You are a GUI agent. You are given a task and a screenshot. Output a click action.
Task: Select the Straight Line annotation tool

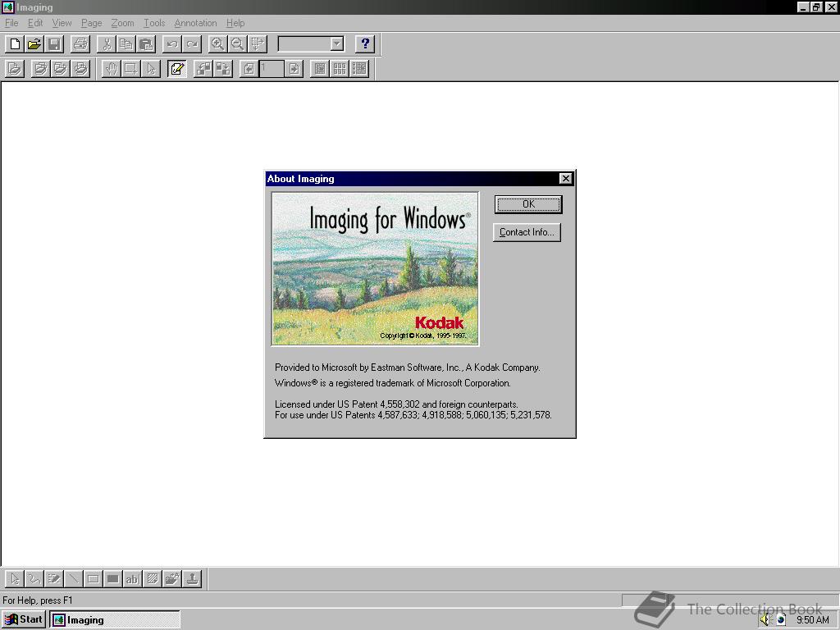click(73, 578)
